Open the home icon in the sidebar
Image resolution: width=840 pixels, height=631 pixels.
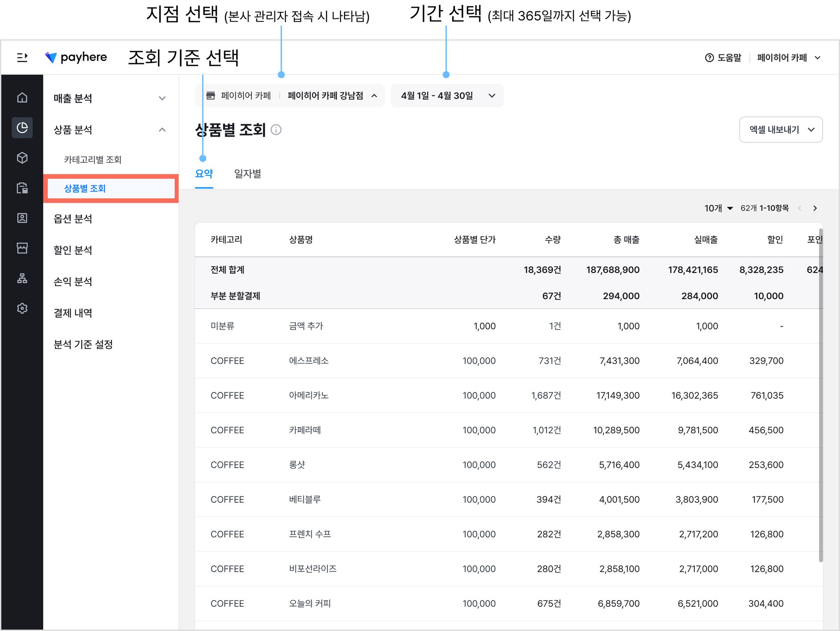coord(22,98)
